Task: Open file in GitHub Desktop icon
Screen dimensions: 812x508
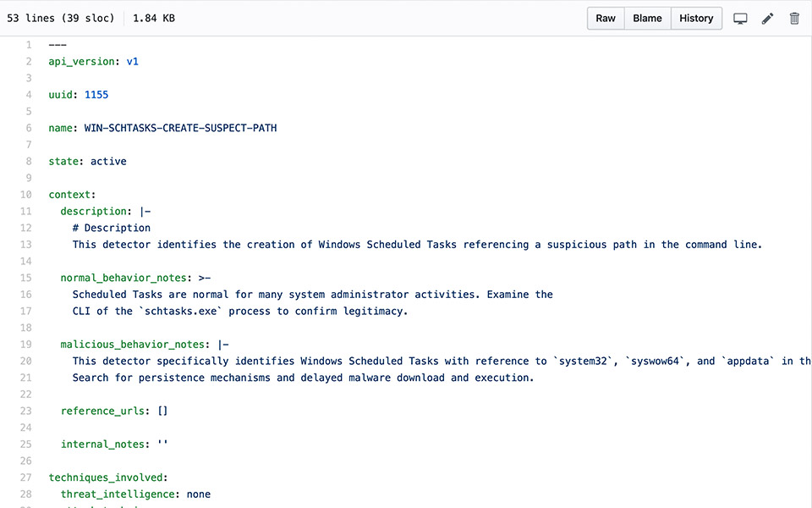Action: tap(740, 19)
